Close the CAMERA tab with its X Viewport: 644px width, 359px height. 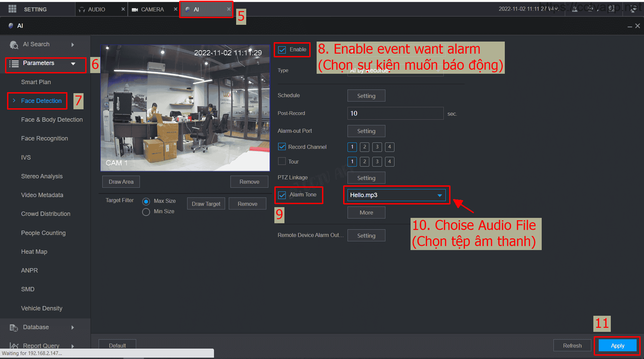(x=175, y=9)
